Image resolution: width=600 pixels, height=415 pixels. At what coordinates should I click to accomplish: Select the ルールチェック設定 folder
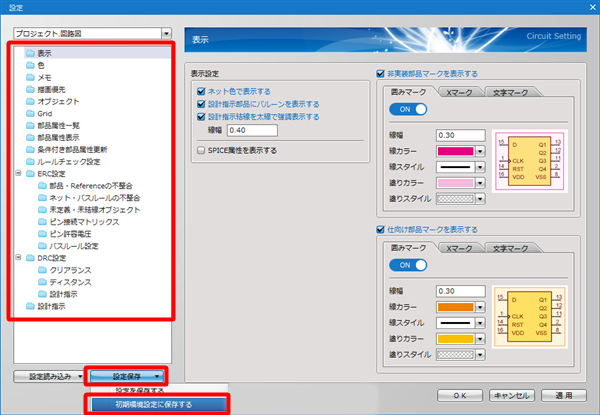coord(68,161)
